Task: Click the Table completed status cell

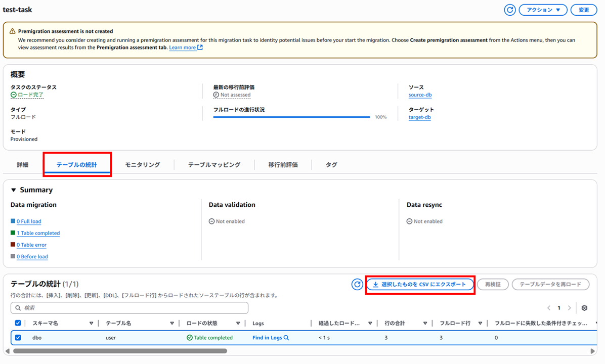Action: point(209,337)
